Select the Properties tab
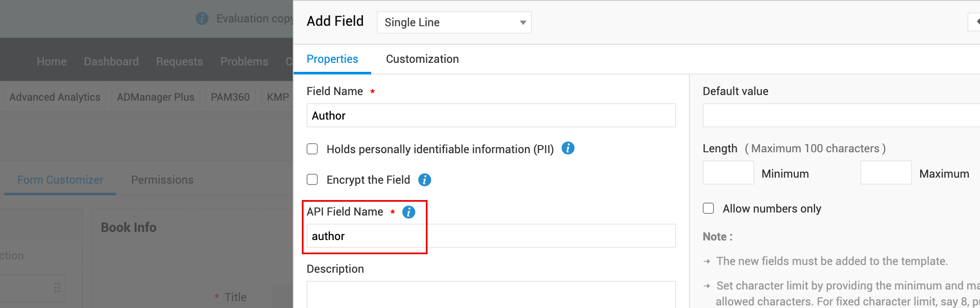This screenshot has width=980, height=308. click(332, 59)
